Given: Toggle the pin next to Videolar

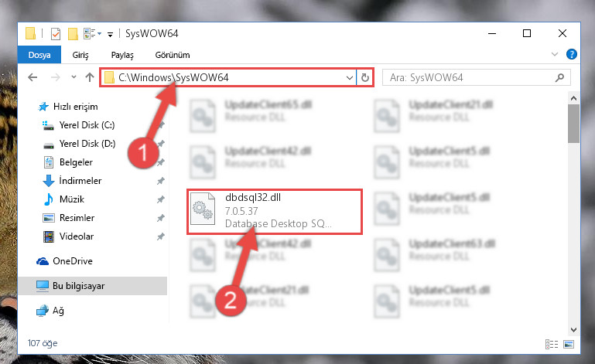Looking at the screenshot, I should [x=161, y=236].
